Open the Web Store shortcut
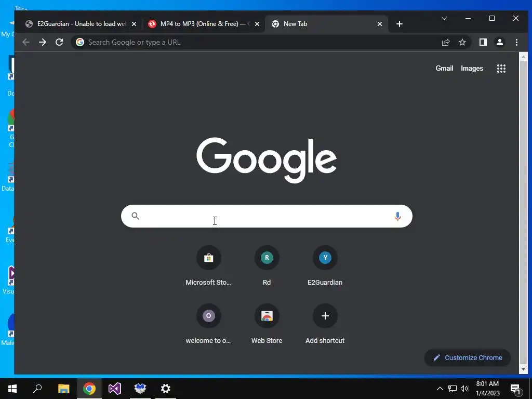The image size is (532, 399). click(x=267, y=324)
